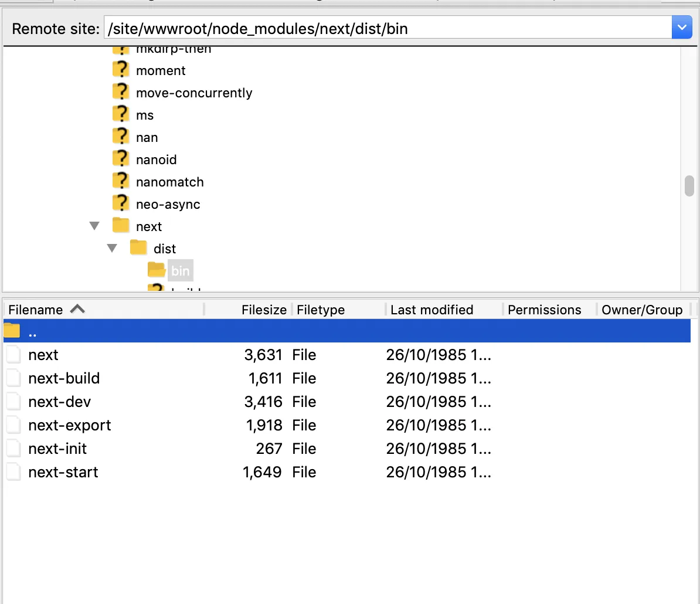The width and height of the screenshot is (700, 604).
Task: Click the 3,631 filesize value
Action: (263, 355)
